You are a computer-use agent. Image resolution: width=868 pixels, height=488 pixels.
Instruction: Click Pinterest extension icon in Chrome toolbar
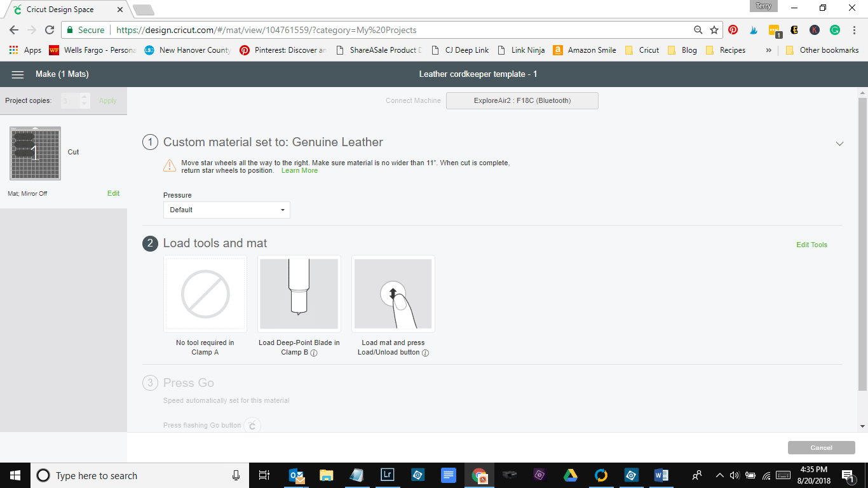coord(733,30)
